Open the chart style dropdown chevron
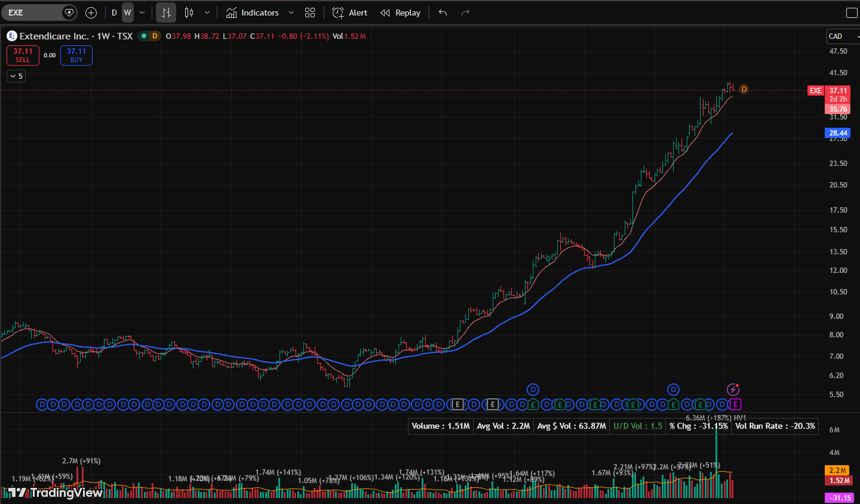 [207, 13]
